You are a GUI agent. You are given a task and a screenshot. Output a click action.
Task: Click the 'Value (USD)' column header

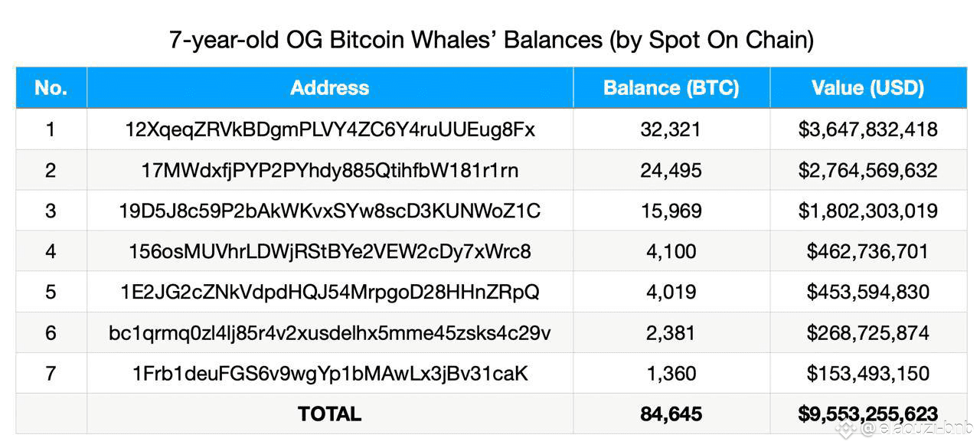click(868, 87)
